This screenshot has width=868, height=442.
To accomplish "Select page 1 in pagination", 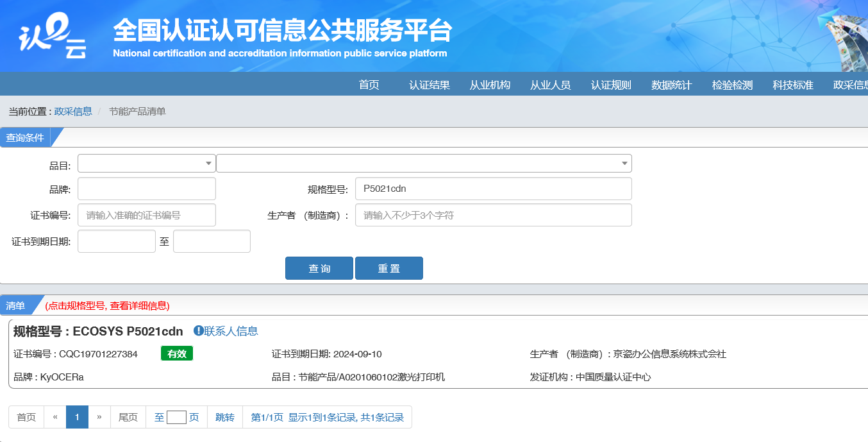I will [77, 417].
